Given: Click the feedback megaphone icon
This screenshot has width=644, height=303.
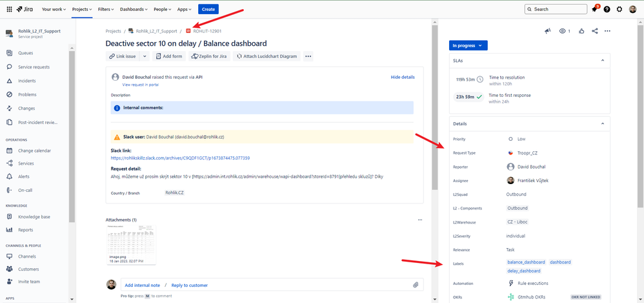Looking at the screenshot, I should 548,31.
